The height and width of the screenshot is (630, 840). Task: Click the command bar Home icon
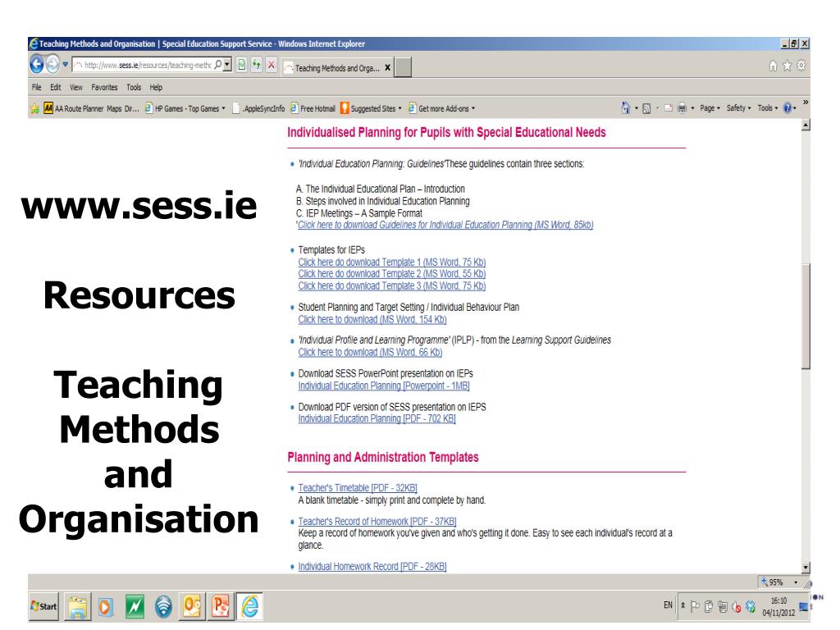pos(626,108)
